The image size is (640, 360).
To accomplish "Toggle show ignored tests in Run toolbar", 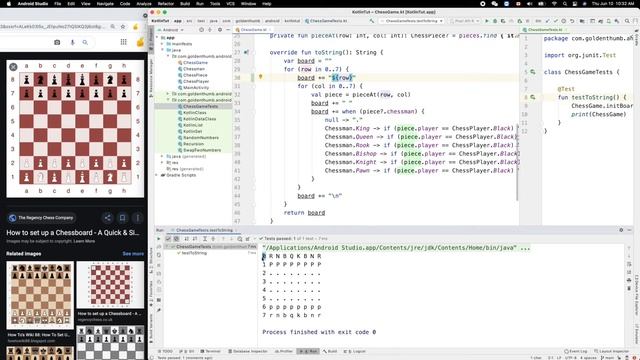I will (x=176, y=238).
